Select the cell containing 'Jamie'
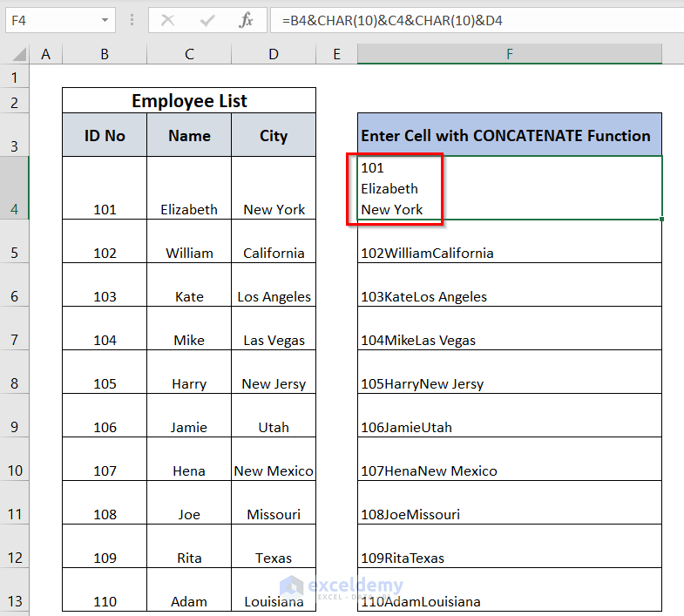Viewport: 684px width, 616px height. 189,416
